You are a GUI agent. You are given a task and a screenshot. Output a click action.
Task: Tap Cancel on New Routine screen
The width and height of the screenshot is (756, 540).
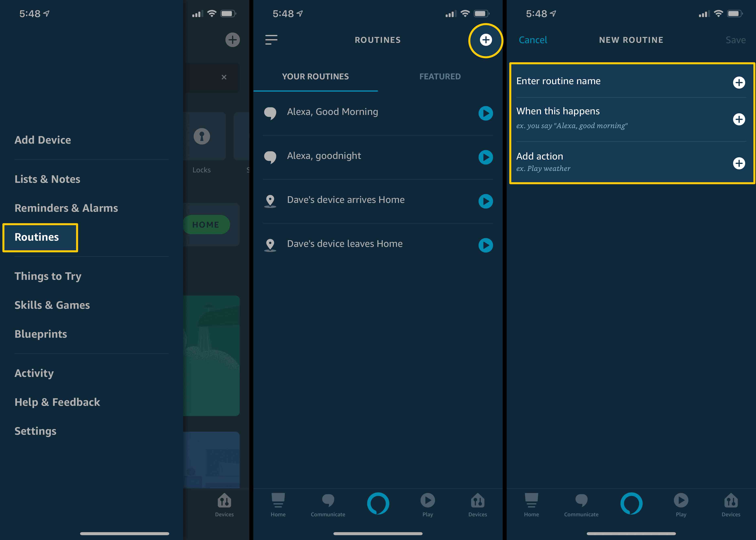tap(533, 40)
